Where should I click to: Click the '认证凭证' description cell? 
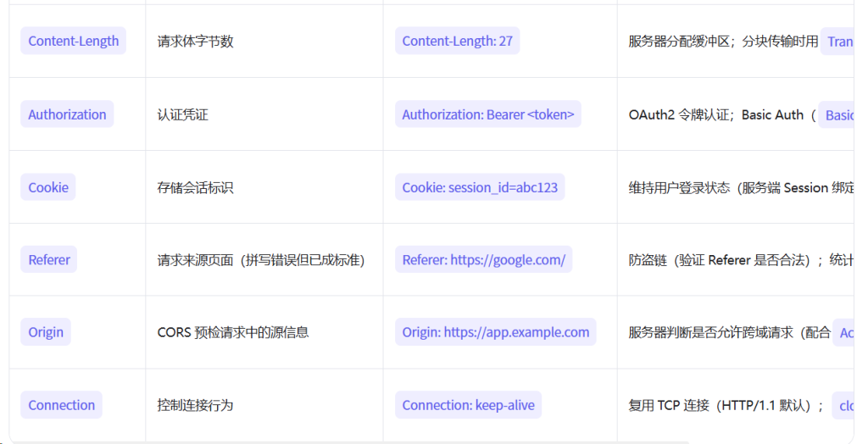point(182,114)
